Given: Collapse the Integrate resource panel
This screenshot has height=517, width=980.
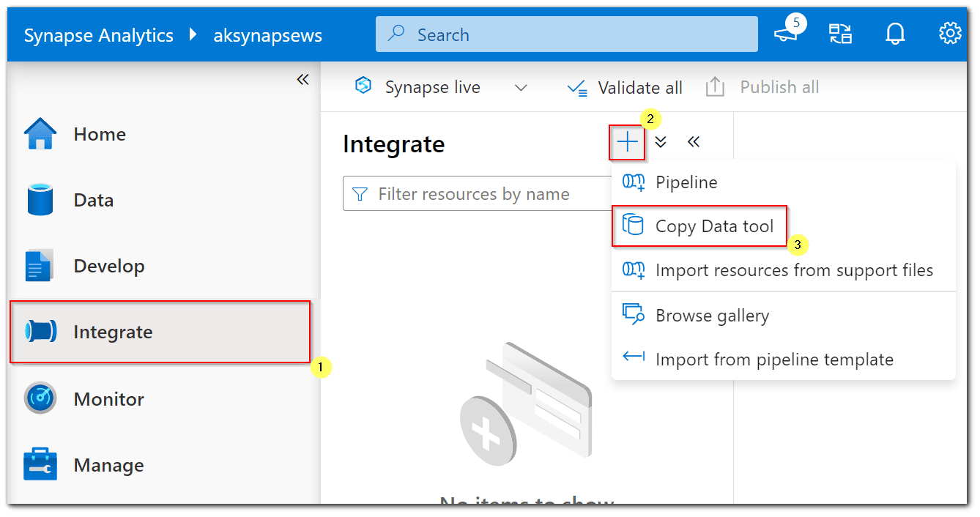Looking at the screenshot, I should point(694,142).
